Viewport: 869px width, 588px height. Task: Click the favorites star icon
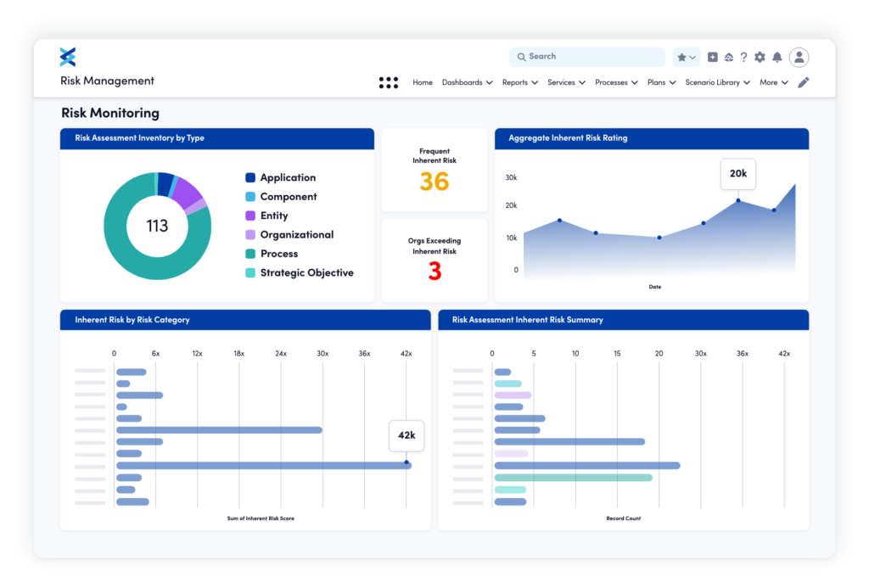[683, 57]
